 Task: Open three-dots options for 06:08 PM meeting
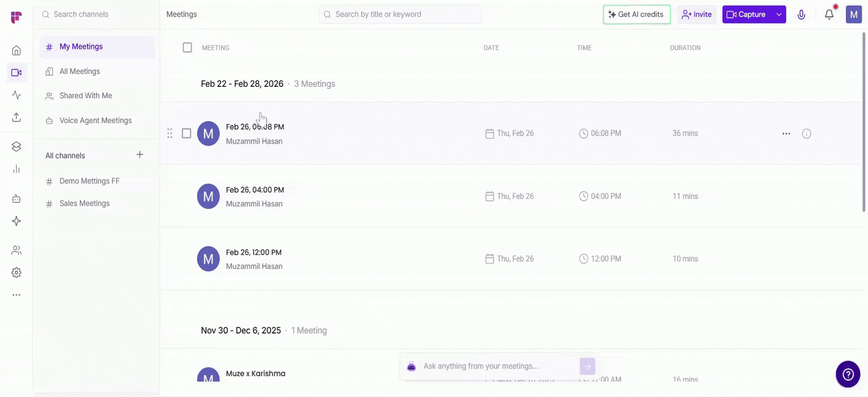(x=786, y=133)
